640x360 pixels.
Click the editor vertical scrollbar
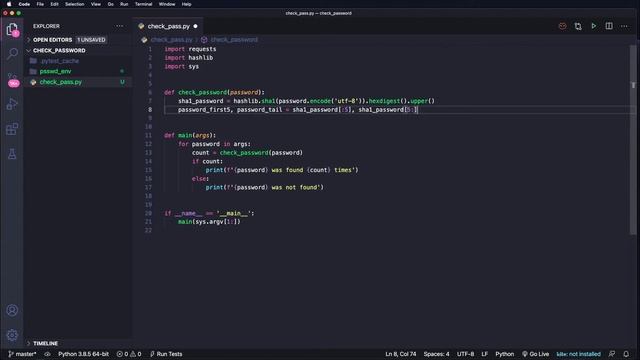pos(633,139)
